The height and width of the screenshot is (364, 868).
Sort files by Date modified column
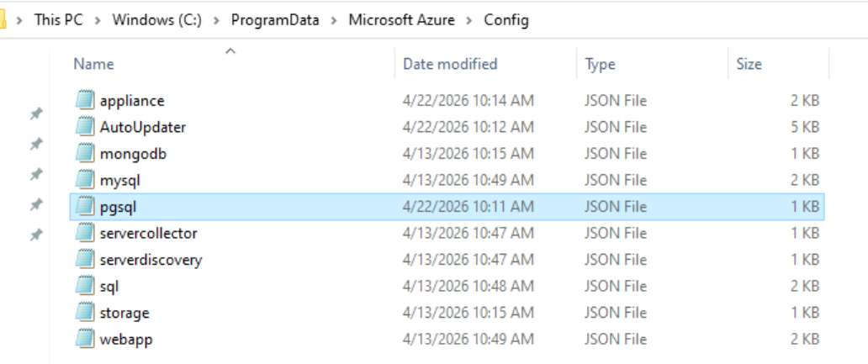(x=450, y=64)
